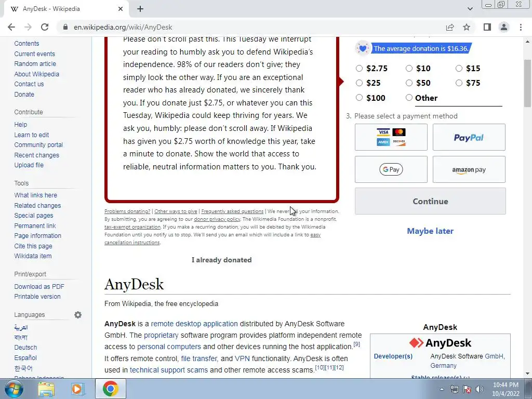The width and height of the screenshot is (532, 399).
Task: Click the Continue button
Action: tap(430, 201)
